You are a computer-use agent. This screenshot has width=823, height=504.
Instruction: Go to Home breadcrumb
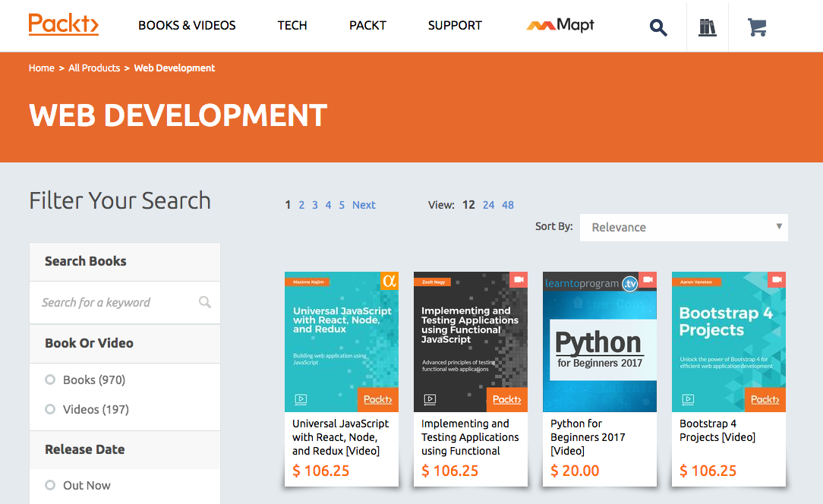[42, 68]
